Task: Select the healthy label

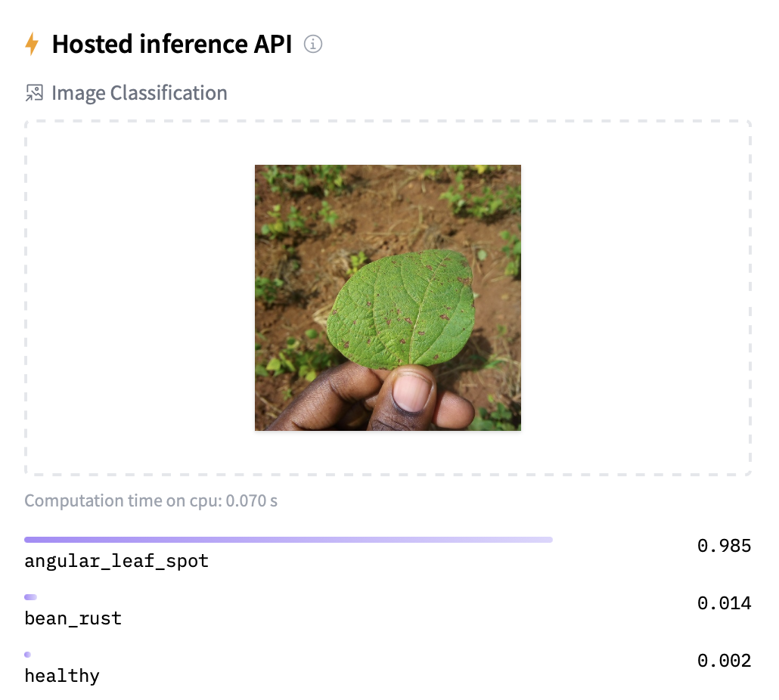Action: tap(62, 676)
